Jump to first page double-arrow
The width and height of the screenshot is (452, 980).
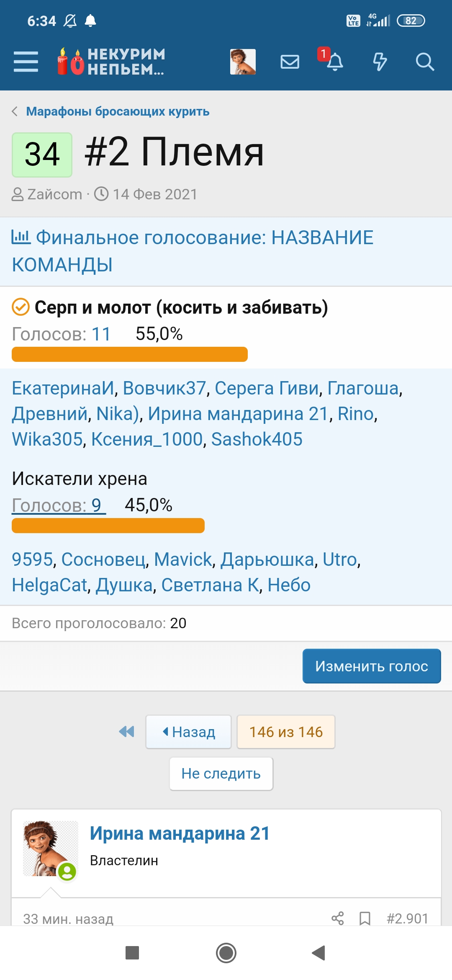coord(126,732)
